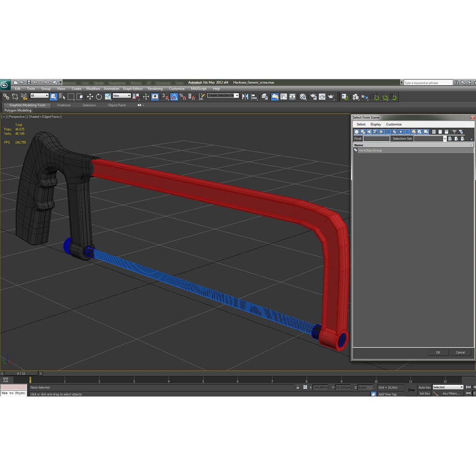
Task: Open the Curve Editor
Action: [283, 97]
